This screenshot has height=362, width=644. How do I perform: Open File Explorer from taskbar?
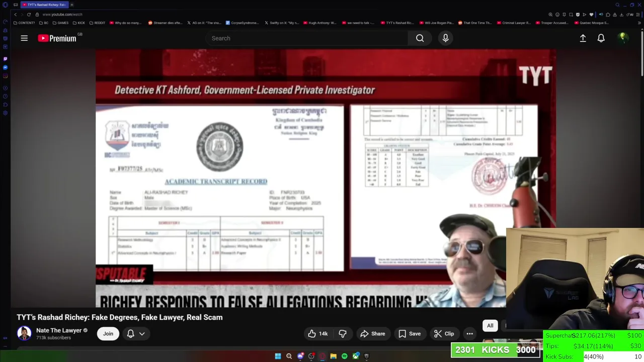(333, 356)
